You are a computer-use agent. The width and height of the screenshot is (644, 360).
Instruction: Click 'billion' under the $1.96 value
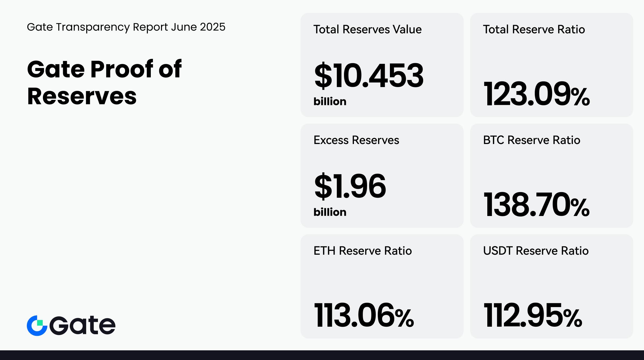[x=330, y=212]
